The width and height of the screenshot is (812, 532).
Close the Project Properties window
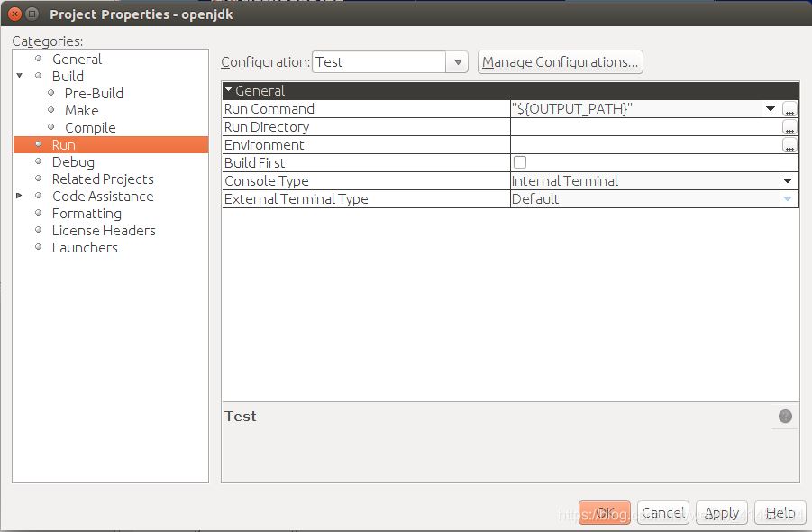pos(13,14)
